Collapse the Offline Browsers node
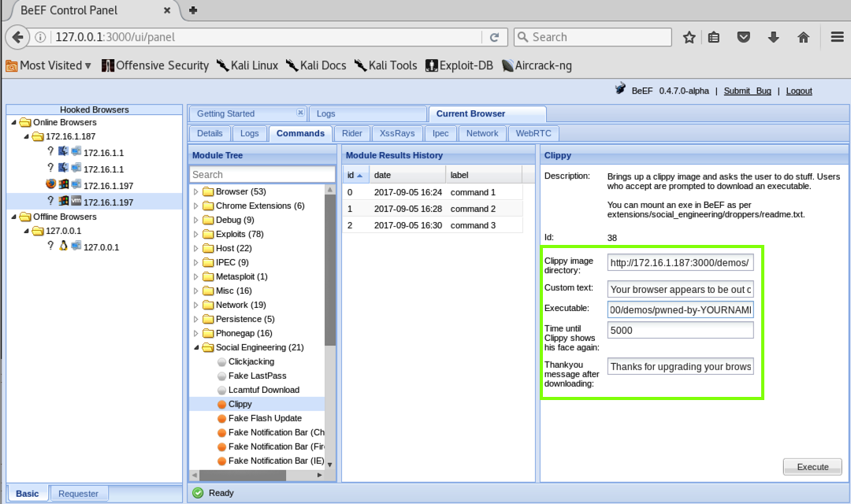 click(x=13, y=217)
